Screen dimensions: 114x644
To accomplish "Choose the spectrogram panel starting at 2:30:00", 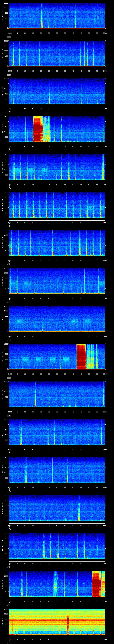I will click(x=57, y=318).
